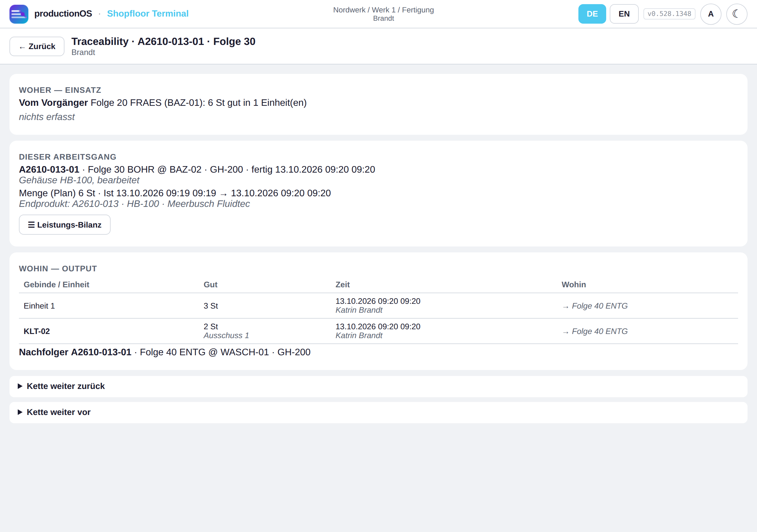Click the 'WOHIN — OUTPUT' heading
Image resolution: width=757 pixels, height=532 pixels.
click(58, 269)
